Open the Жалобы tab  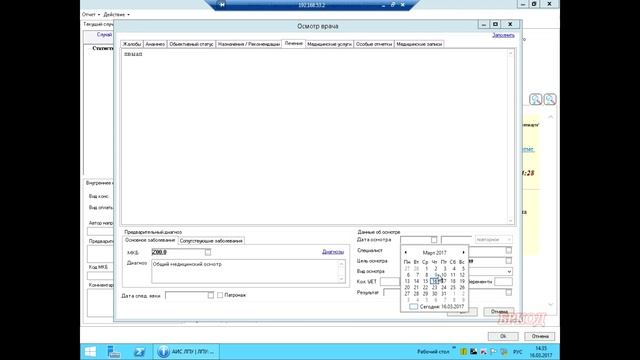point(132,44)
